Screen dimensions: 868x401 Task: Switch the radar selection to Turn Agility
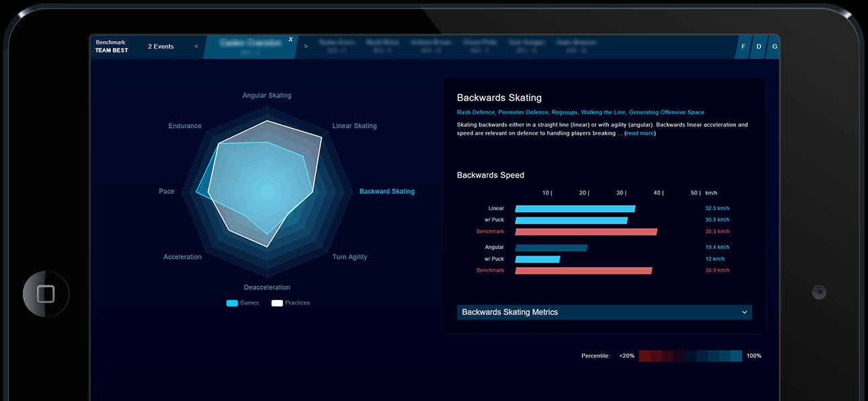[x=349, y=256]
